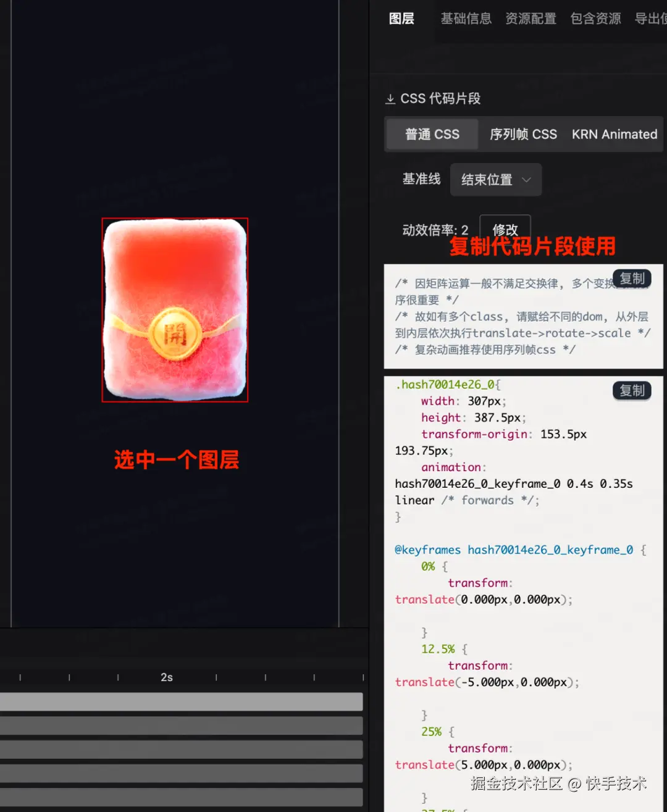Screen dimensions: 667x812
Task: Copy the .hash70014e26_0 CSS code block
Action: 632,390
